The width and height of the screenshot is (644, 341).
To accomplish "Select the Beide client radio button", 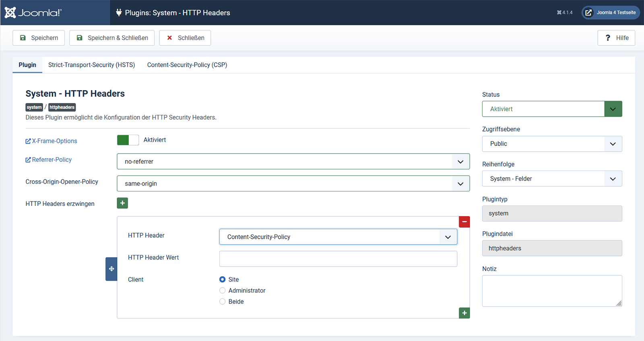I will pos(222,302).
